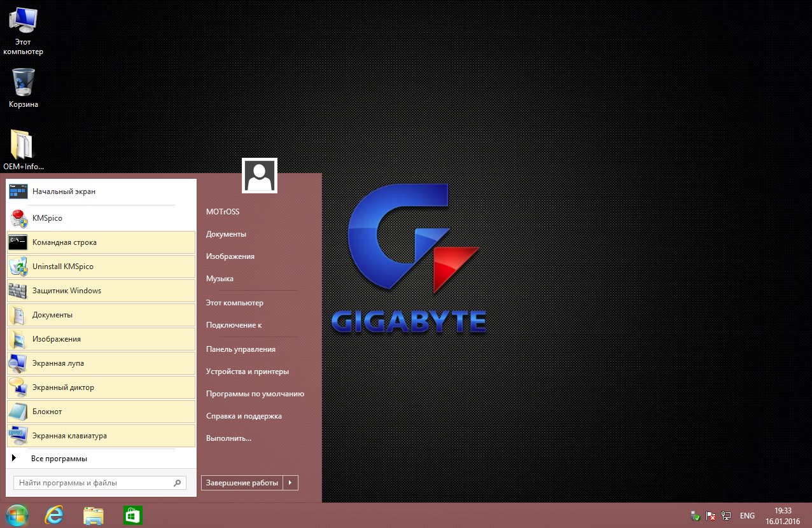
Task: Open Панель управления from the right pane
Action: click(x=241, y=349)
